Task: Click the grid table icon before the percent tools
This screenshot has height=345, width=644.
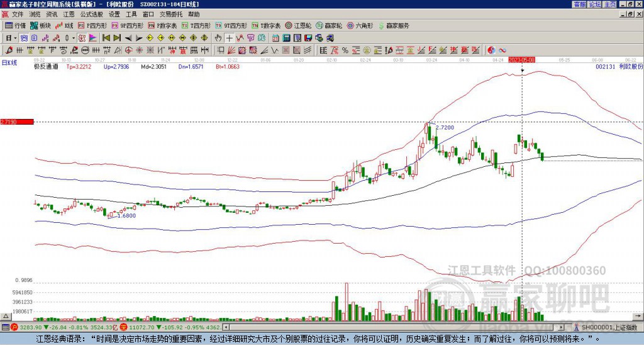Action: coord(323,50)
